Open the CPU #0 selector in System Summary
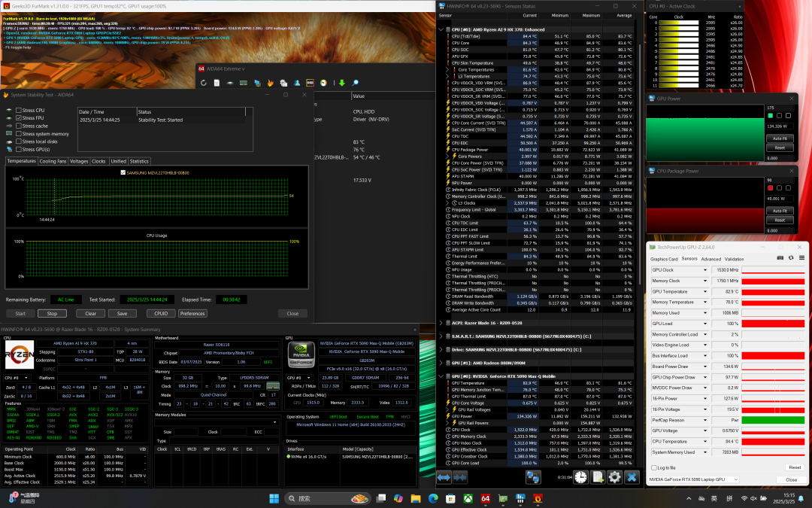 point(17,378)
